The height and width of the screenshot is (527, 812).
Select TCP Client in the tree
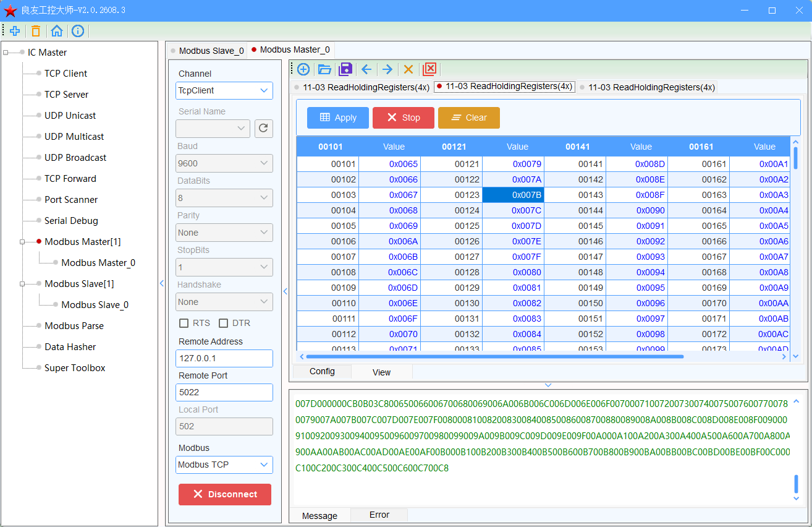coord(66,74)
